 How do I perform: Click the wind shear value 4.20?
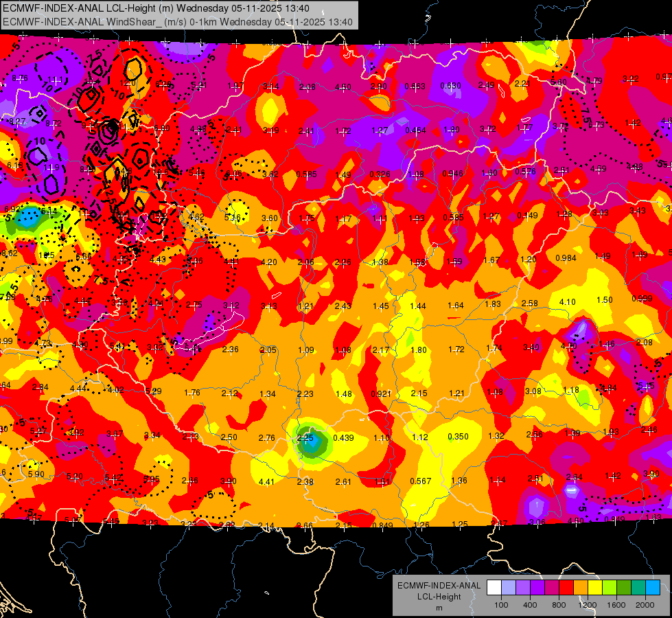[268, 262]
